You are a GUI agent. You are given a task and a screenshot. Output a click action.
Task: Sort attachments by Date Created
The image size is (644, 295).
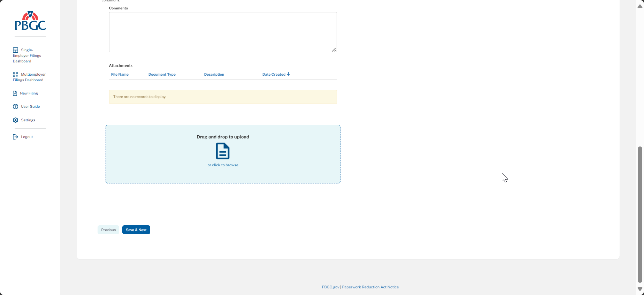pyautogui.click(x=274, y=74)
